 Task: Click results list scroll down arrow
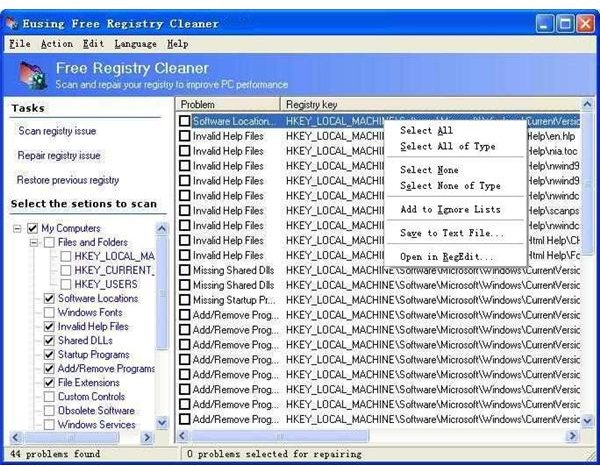587,421
